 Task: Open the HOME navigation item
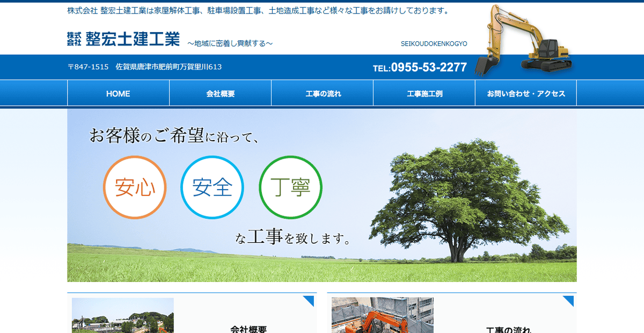click(118, 93)
